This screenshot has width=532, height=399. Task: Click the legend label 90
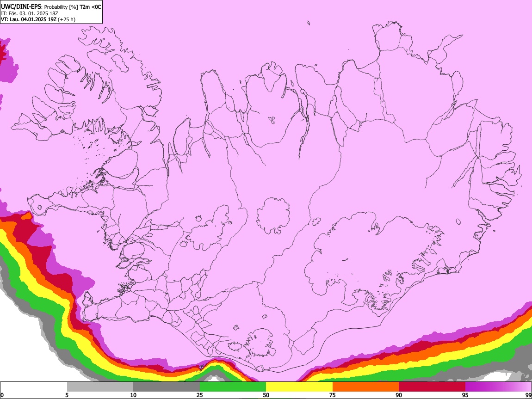tap(399, 395)
